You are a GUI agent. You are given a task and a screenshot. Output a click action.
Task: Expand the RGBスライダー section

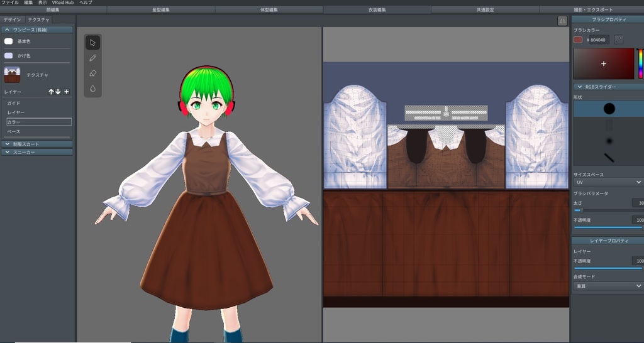[x=609, y=87]
